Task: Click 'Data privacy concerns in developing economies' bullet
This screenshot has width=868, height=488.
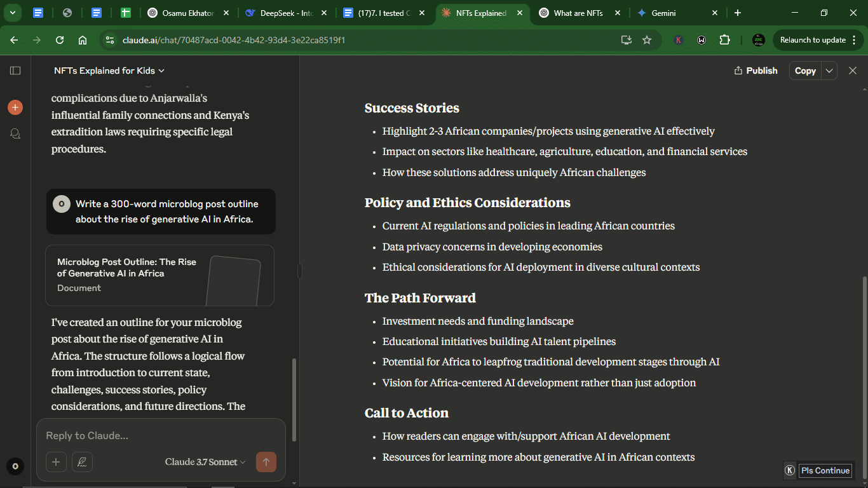Action: [x=492, y=247]
